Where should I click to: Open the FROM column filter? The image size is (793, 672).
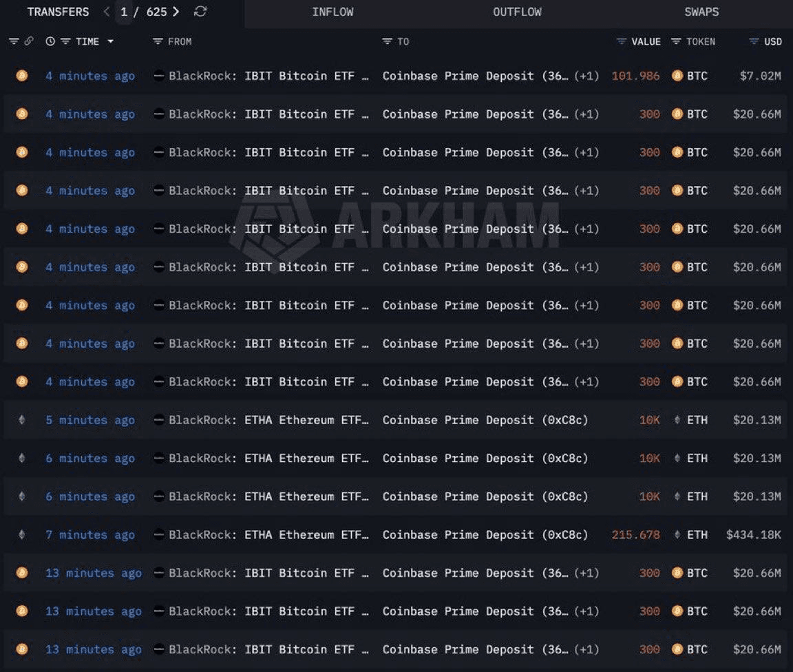click(158, 41)
